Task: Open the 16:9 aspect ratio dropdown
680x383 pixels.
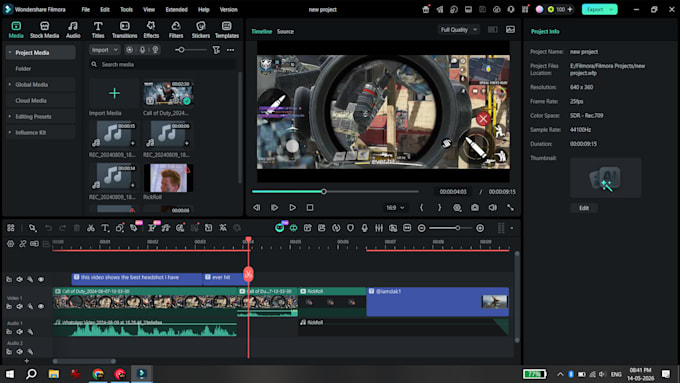Action: (x=395, y=208)
